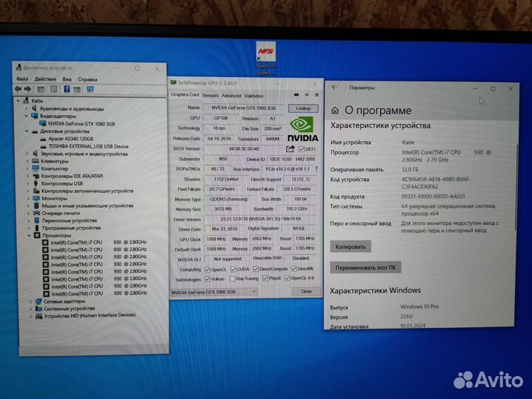
Task: Expand Аудиовходы и аудиовыходы
Action: point(27,109)
